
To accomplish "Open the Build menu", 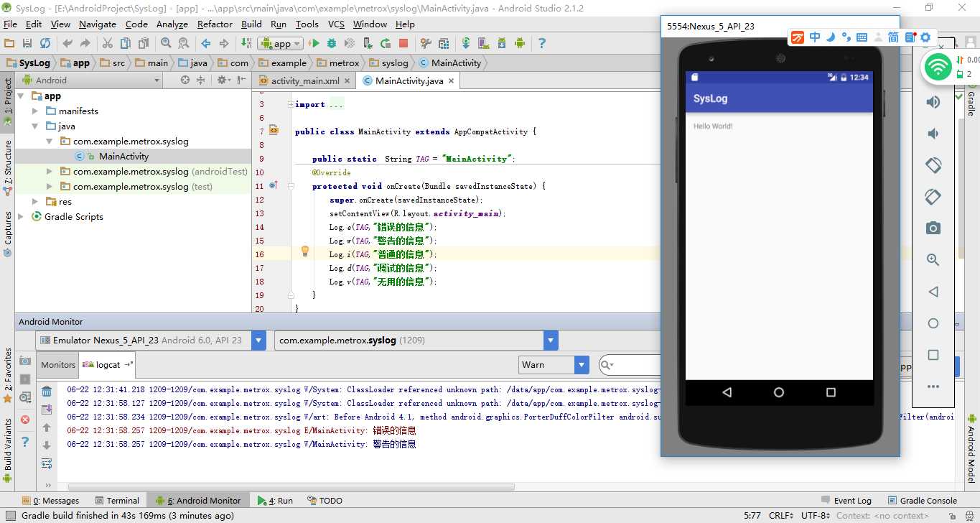I will (x=251, y=24).
